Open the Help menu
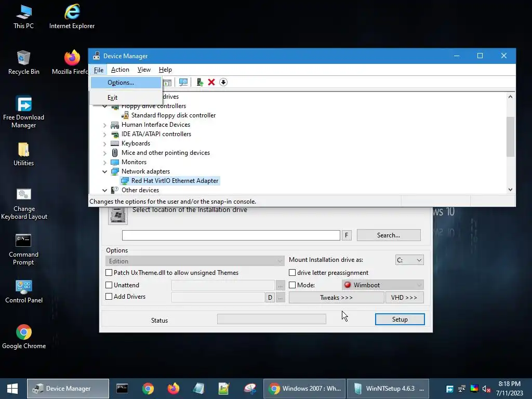The height and width of the screenshot is (399, 532). [x=165, y=70]
